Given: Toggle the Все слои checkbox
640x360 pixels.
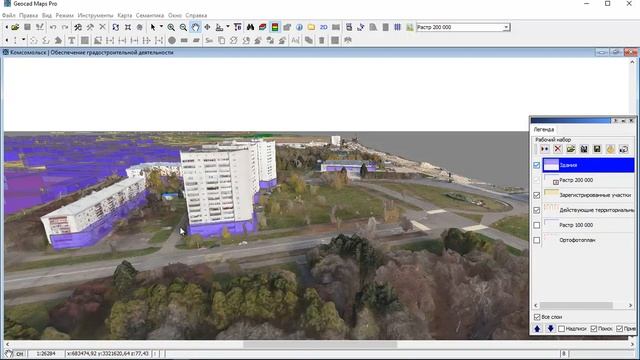Looking at the screenshot, I should pos(537,317).
